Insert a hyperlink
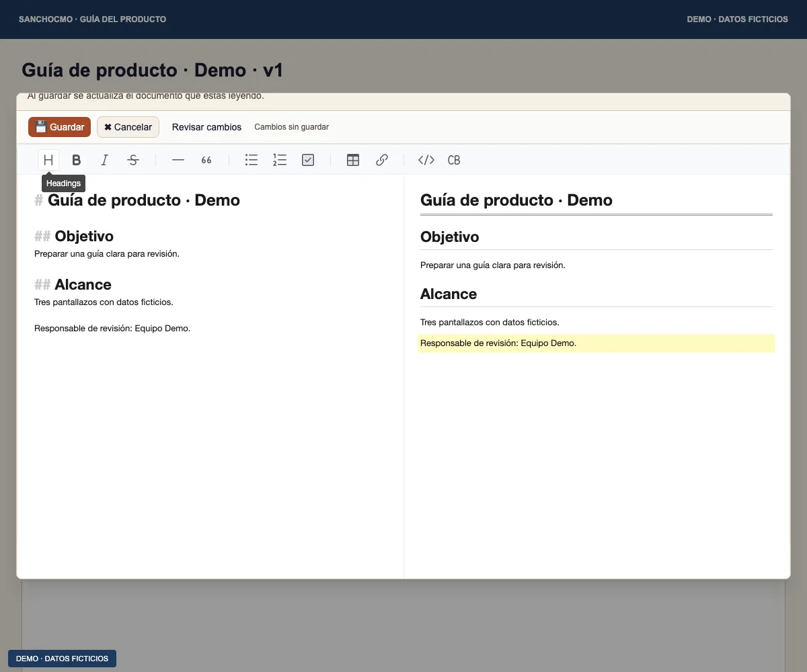 point(381,160)
